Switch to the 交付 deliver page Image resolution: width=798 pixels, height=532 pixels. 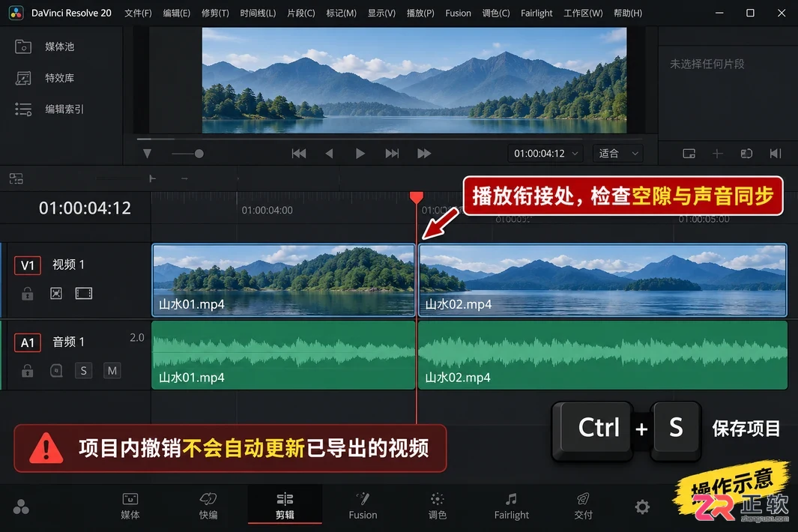click(x=583, y=506)
